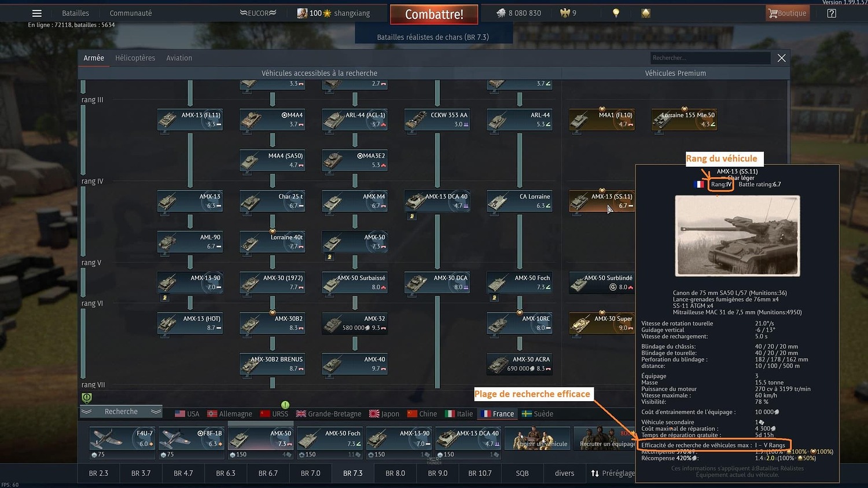Close the research tree window
Screen dimensions: 868x488
pyautogui.click(x=782, y=58)
